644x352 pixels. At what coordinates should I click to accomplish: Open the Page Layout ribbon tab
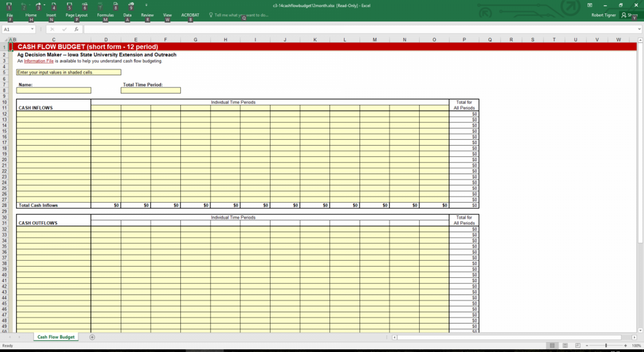coord(76,15)
